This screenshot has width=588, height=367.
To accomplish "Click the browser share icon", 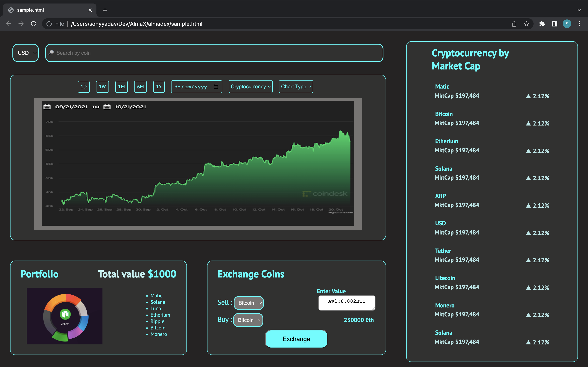I will pos(514,24).
